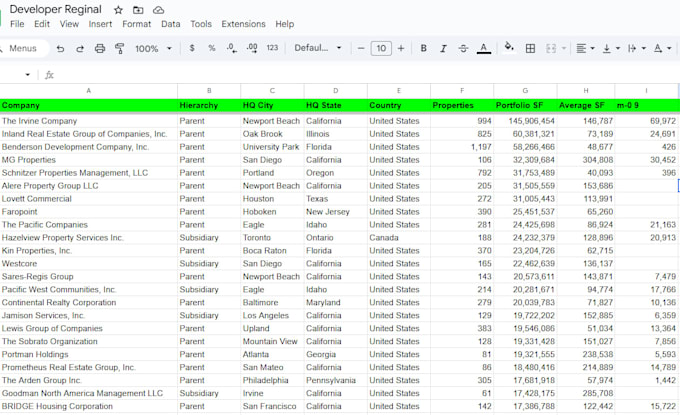Click the move to folder icon
Image resolution: width=680 pixels, height=415 pixels.
click(138, 10)
